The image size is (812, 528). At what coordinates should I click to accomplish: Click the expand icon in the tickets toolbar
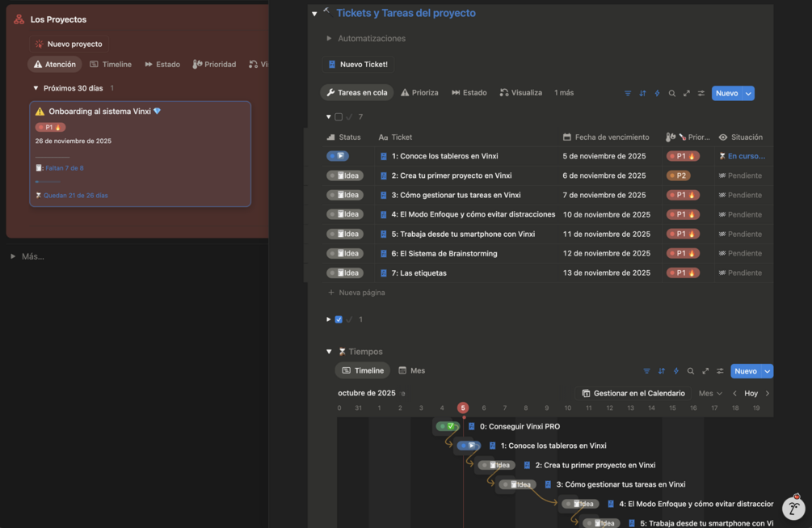[x=686, y=93]
